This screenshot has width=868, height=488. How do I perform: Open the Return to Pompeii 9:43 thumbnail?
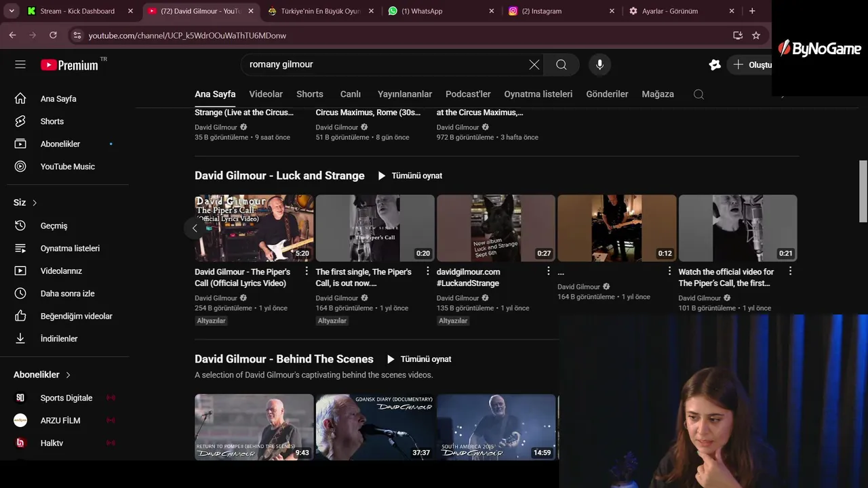pyautogui.click(x=254, y=427)
